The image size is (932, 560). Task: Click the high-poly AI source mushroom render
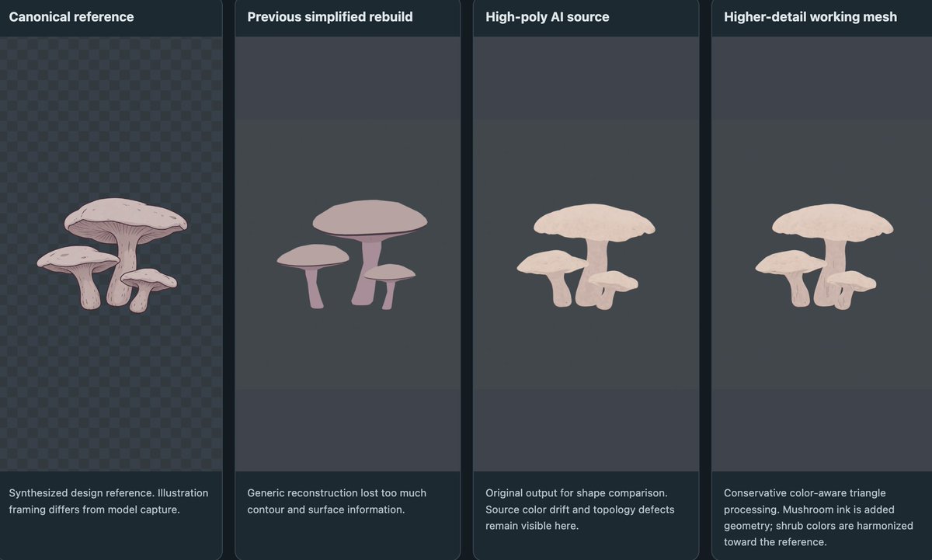(x=586, y=256)
